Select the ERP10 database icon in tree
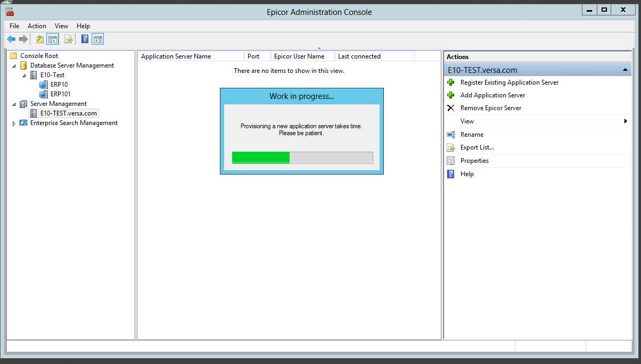The height and width of the screenshot is (364, 641). tap(44, 85)
